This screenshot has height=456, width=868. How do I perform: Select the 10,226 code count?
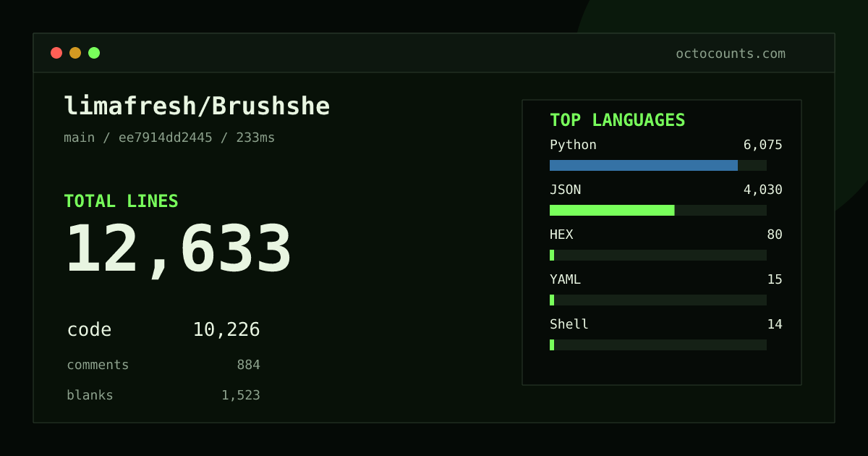[226, 330]
